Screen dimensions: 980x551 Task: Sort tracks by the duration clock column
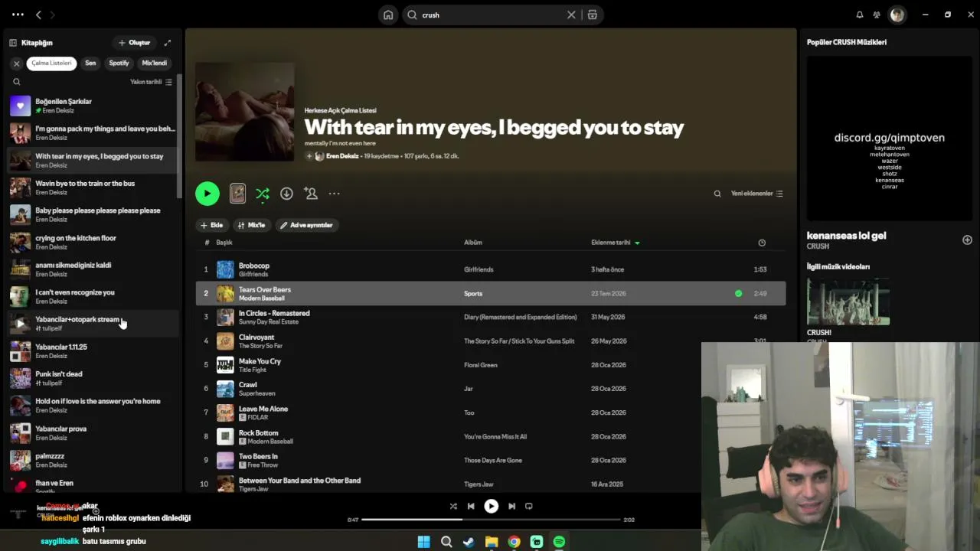pyautogui.click(x=762, y=243)
